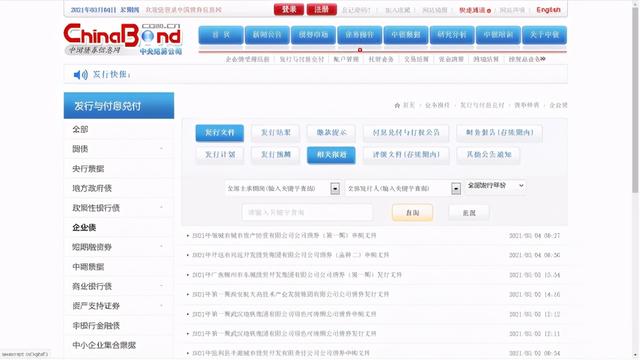Image resolution: width=640 pixels, height=360 pixels.
Task: Select 央行票据 in the sidebar
Action: coord(88,169)
